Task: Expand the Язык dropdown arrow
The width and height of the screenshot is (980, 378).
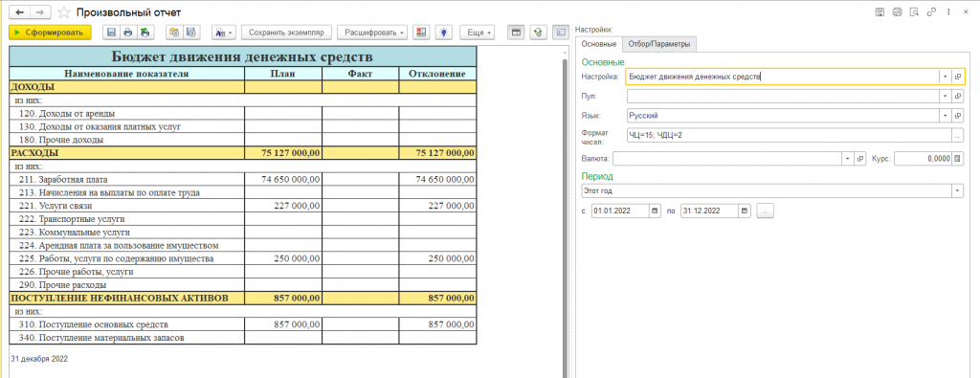Action: click(x=945, y=116)
